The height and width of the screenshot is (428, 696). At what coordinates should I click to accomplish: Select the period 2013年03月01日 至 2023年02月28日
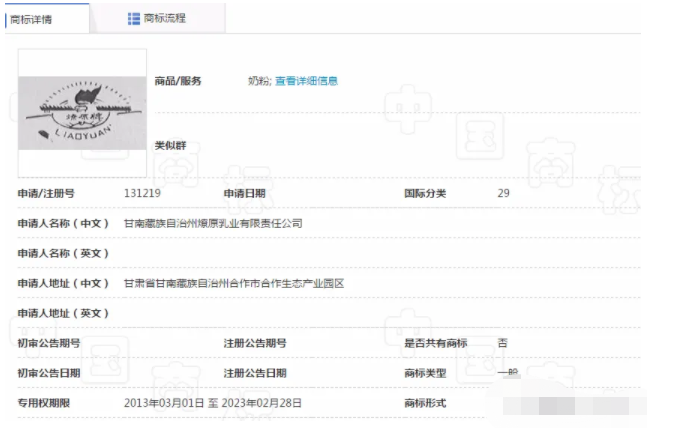pyautogui.click(x=213, y=403)
